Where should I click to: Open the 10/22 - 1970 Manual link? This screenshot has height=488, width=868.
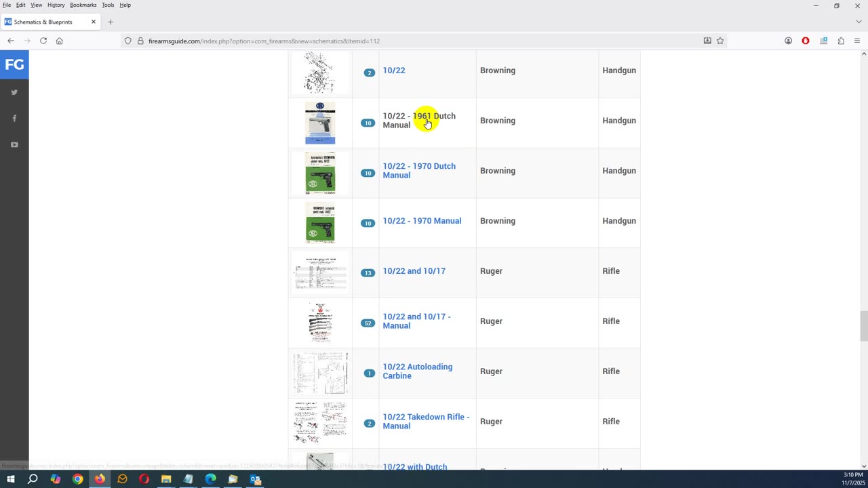point(422,221)
